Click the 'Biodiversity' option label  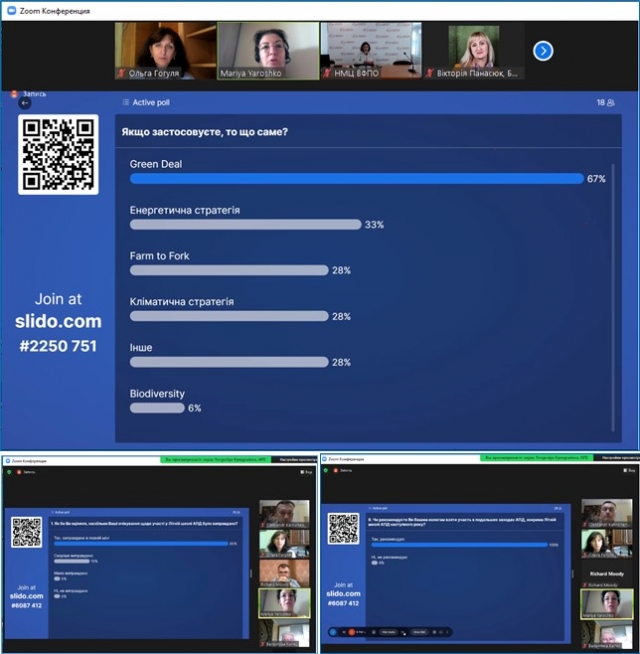157,393
